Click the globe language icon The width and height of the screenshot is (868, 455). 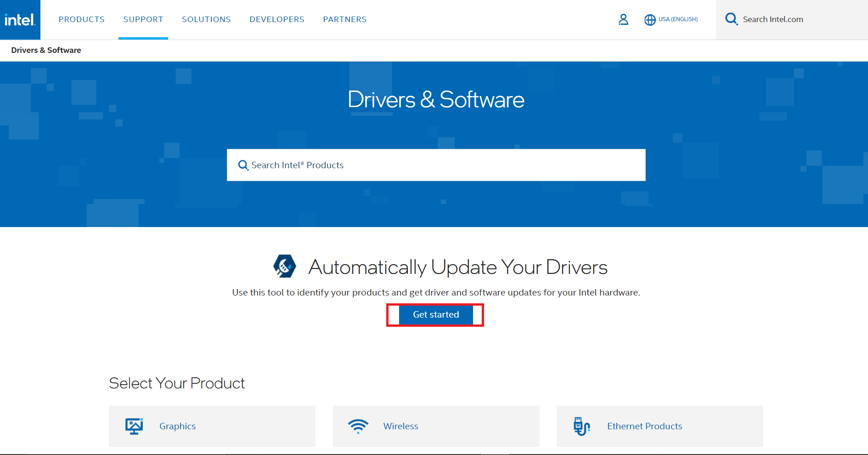point(650,20)
